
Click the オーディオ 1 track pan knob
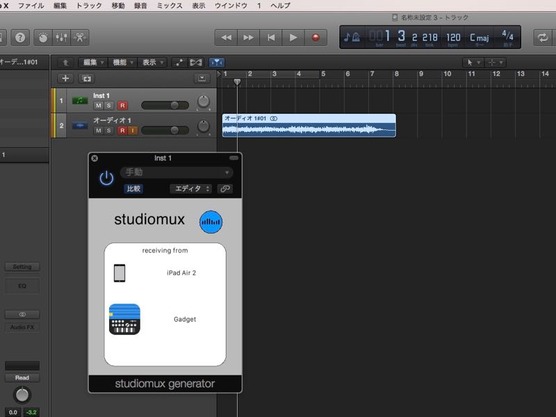point(203,126)
